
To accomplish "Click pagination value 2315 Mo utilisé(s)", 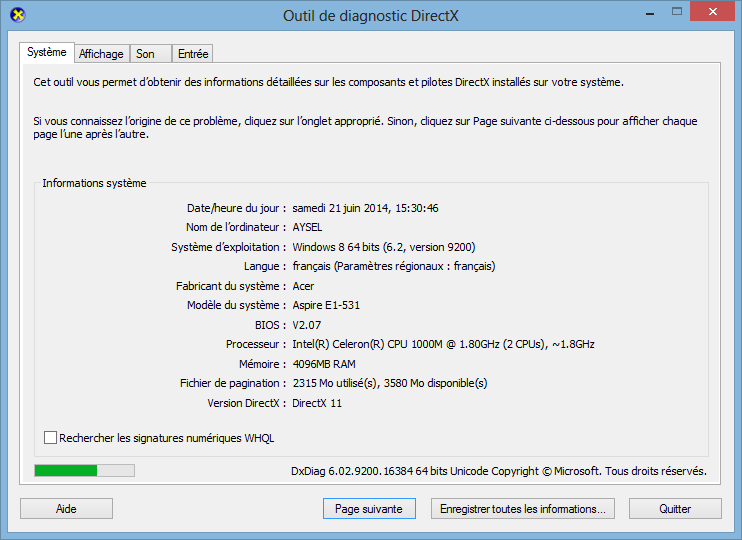I will pyautogui.click(x=390, y=383).
